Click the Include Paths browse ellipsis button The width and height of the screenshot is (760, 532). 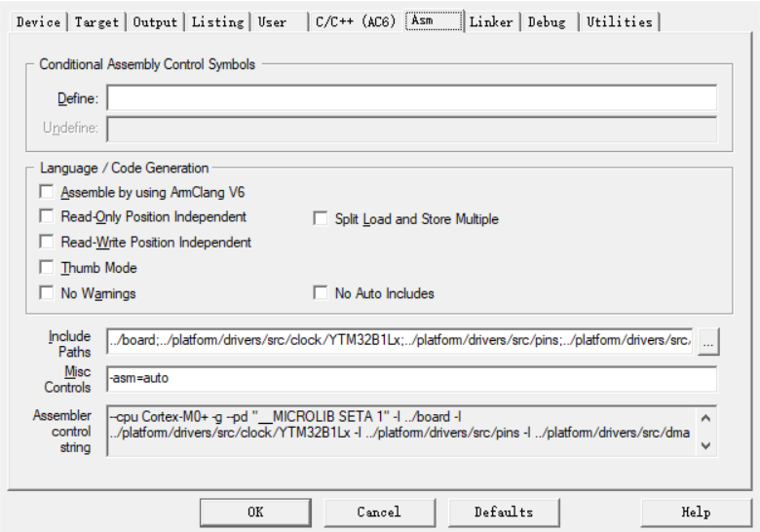tap(708, 342)
